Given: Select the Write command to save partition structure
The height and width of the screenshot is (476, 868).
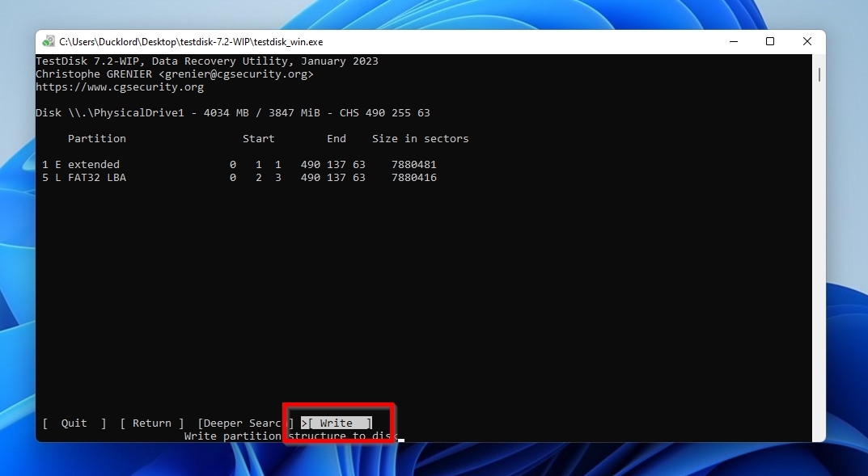Looking at the screenshot, I should 335,422.
